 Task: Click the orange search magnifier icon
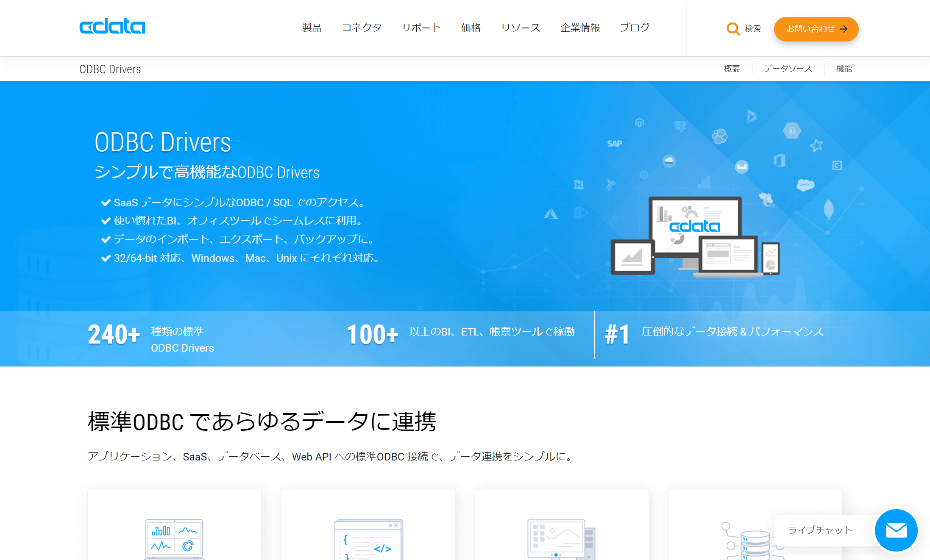(732, 29)
